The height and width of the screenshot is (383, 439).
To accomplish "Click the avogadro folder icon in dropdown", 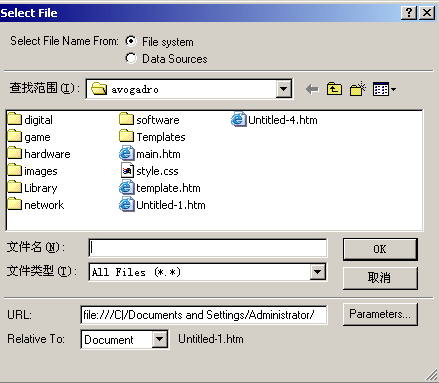I will 99,89.
